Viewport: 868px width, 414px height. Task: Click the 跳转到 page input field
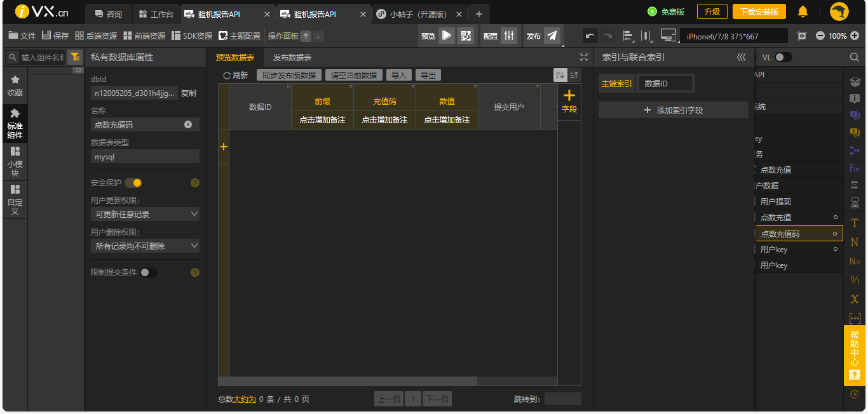point(562,399)
